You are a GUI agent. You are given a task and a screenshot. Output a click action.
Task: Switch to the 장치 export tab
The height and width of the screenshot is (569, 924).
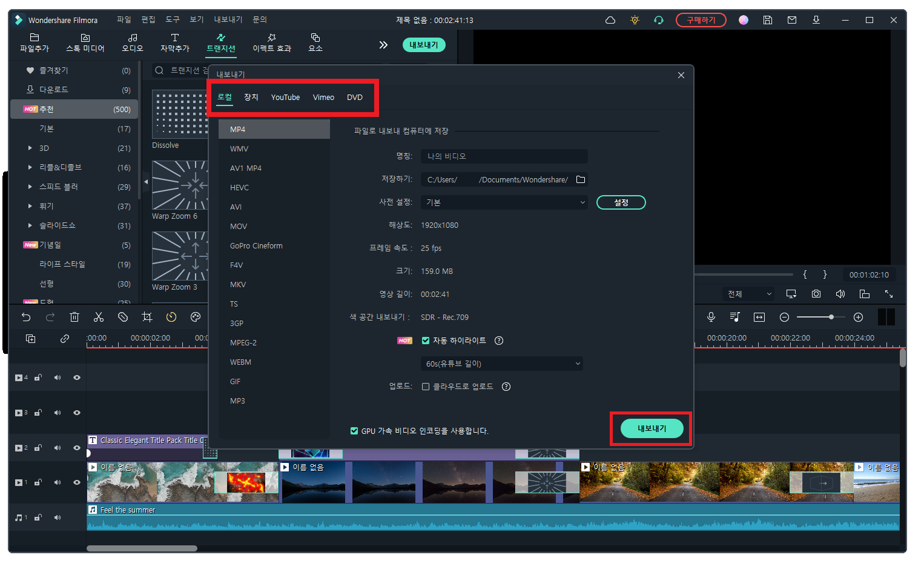(x=251, y=97)
